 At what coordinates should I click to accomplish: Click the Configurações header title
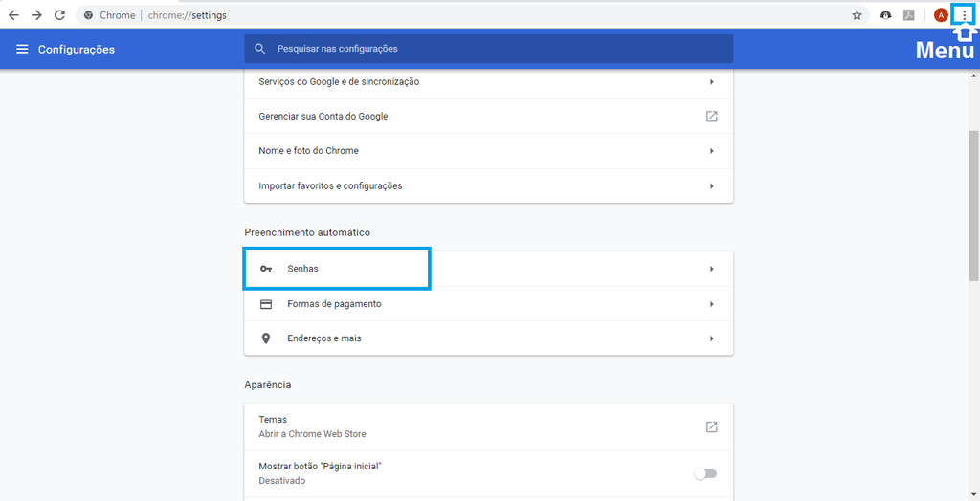click(77, 50)
